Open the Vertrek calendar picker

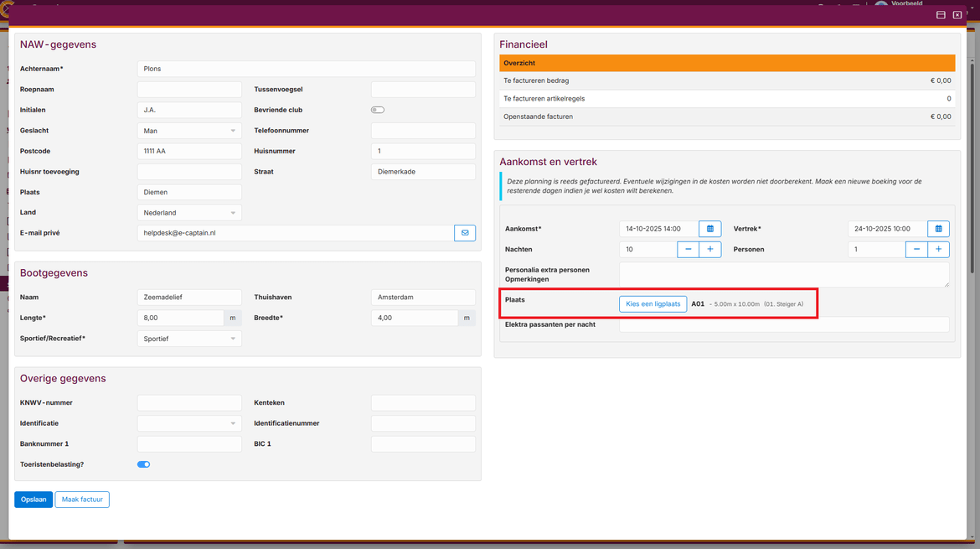(938, 229)
